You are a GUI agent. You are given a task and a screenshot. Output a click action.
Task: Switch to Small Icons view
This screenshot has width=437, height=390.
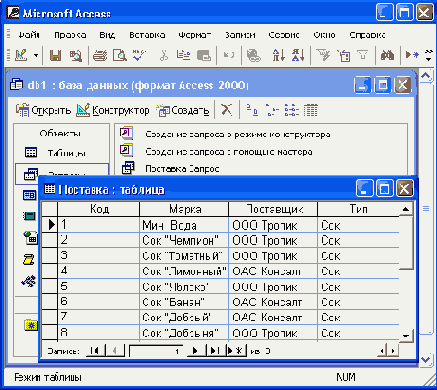(x=272, y=110)
